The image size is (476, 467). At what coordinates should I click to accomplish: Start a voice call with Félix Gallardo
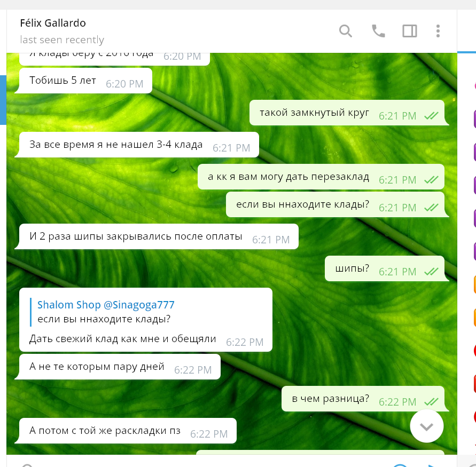click(x=378, y=31)
